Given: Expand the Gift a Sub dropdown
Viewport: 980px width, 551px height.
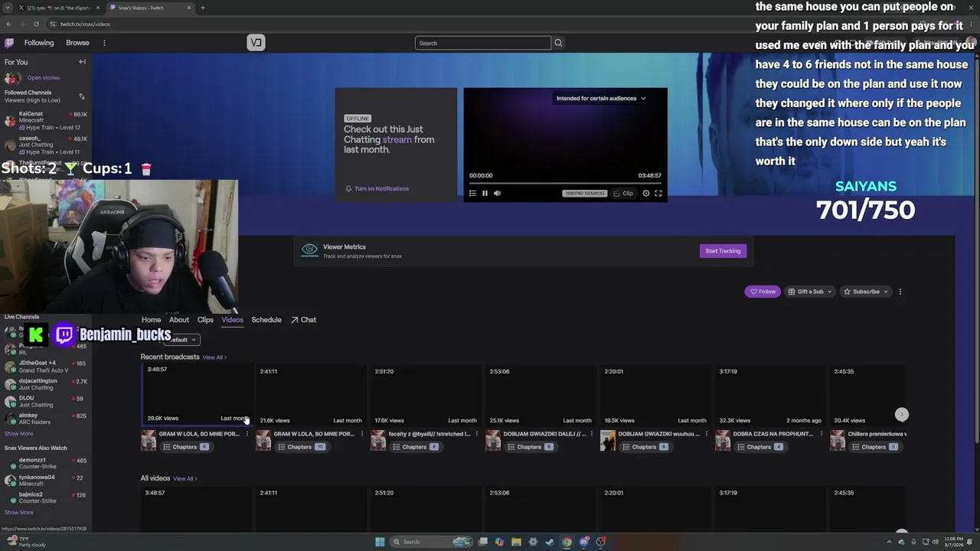Looking at the screenshot, I should [810, 292].
